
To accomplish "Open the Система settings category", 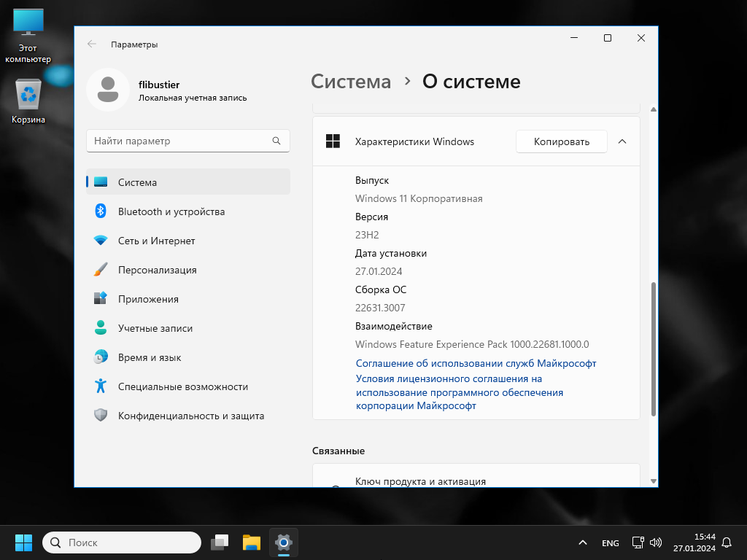I will coord(188,182).
